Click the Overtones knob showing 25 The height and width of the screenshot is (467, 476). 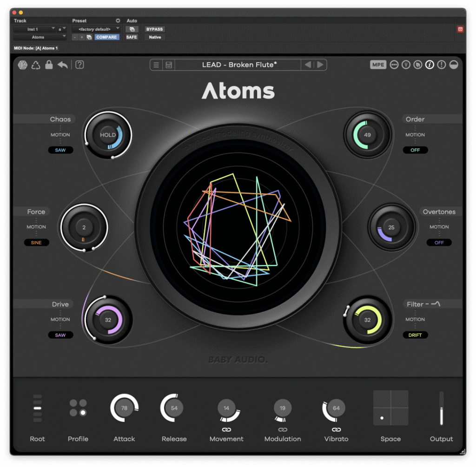tap(391, 228)
